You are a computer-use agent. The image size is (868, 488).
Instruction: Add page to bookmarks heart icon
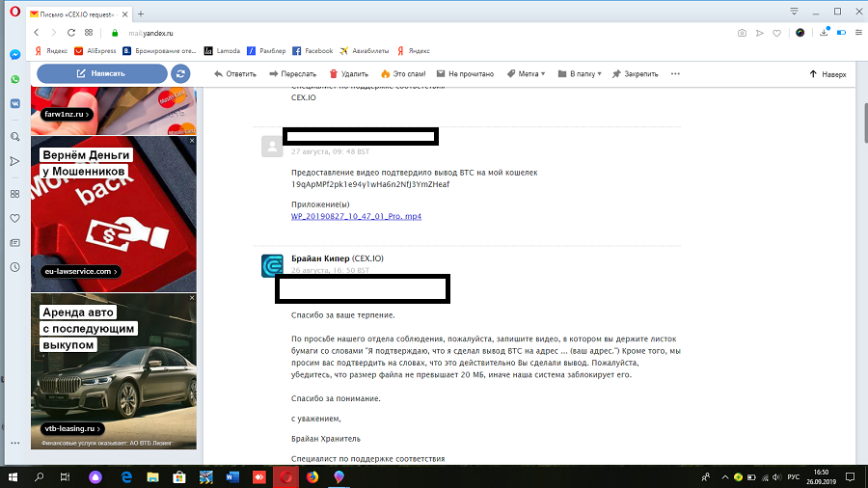[x=776, y=33]
